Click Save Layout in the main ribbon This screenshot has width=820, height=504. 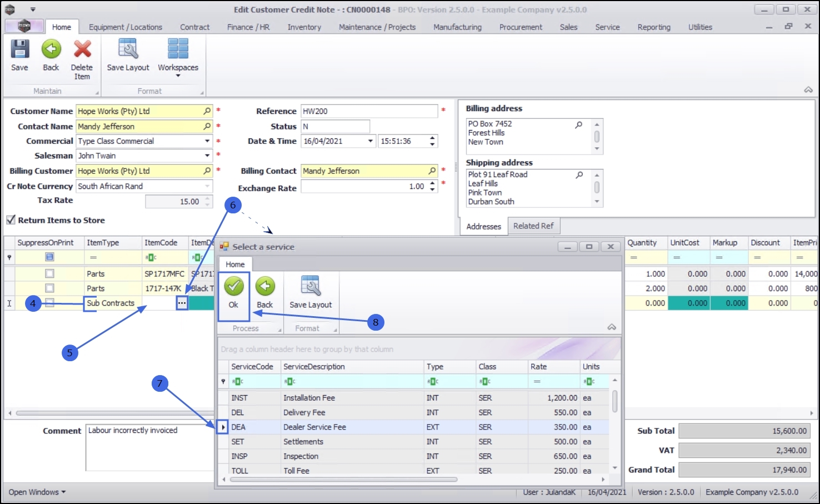(128, 50)
